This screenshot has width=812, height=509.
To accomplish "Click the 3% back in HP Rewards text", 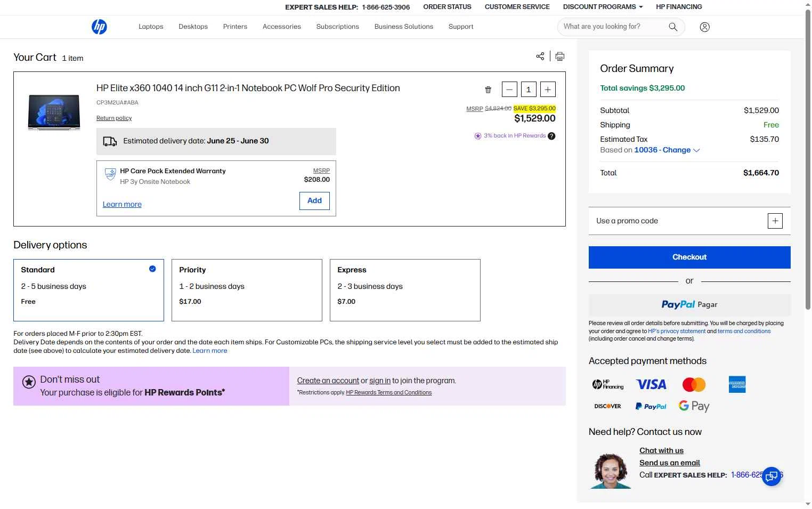I will (515, 136).
